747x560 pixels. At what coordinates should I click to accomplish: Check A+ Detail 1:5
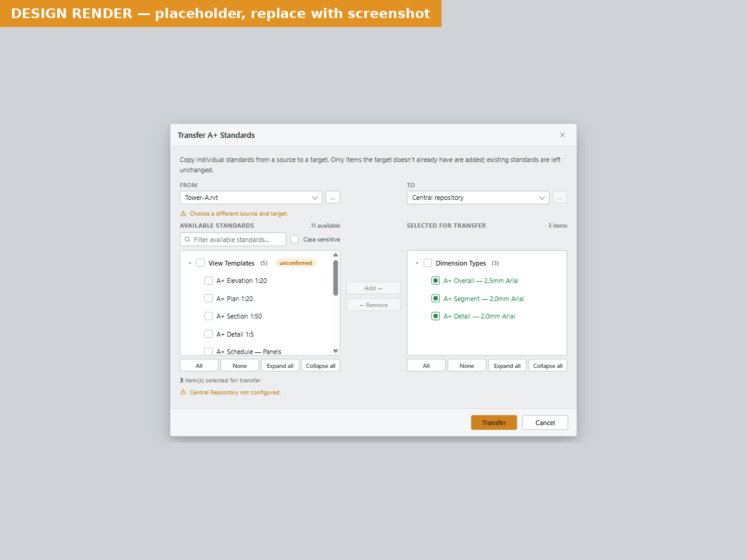tap(208, 334)
